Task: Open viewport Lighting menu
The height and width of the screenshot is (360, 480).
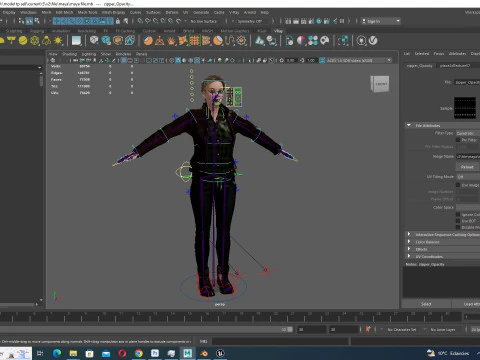Action: coord(89,54)
